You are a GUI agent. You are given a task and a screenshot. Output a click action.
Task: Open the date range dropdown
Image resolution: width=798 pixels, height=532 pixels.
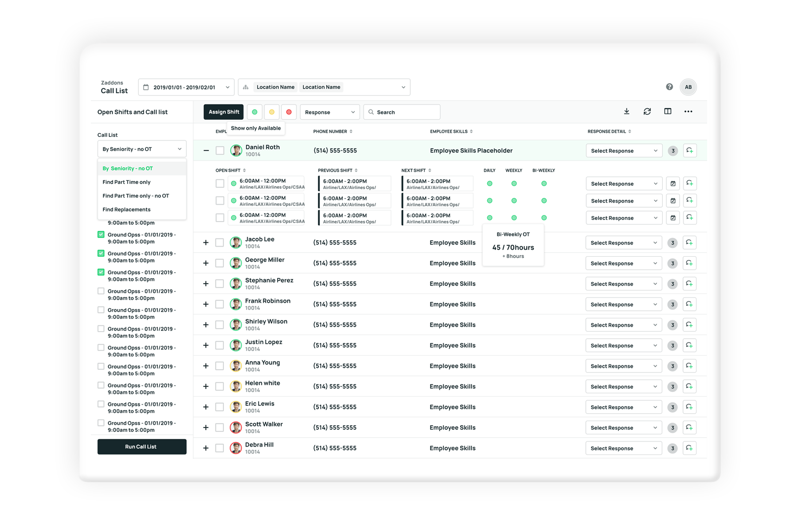[186, 87]
